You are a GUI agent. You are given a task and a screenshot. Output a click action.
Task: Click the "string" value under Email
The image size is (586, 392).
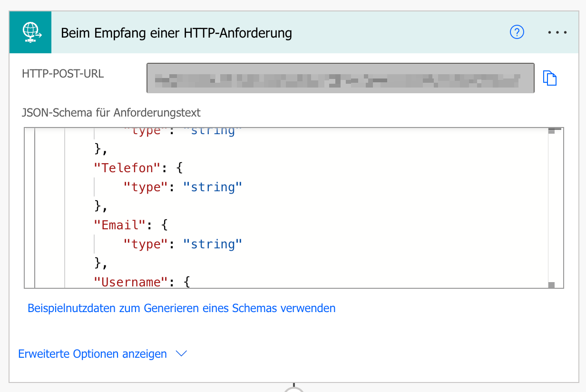(x=213, y=244)
